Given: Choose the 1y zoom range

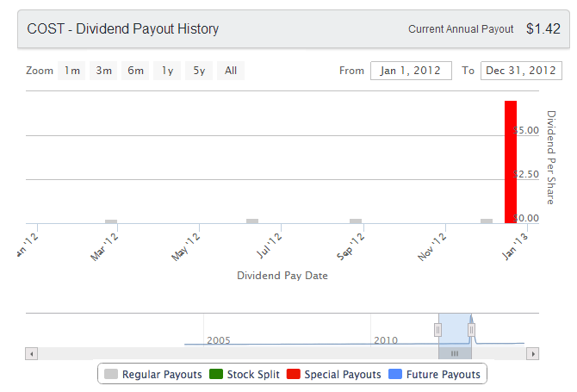Looking at the screenshot, I should 167,71.
